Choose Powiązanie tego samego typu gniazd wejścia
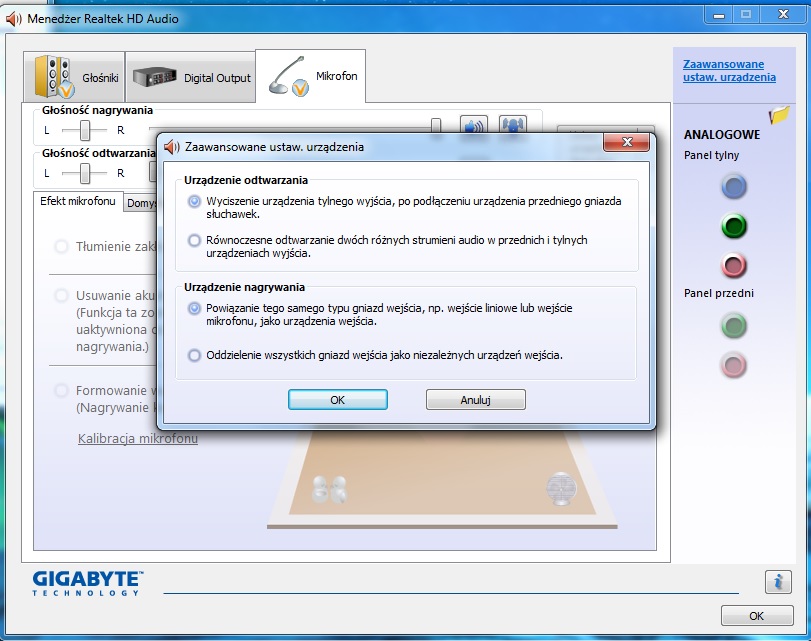Image resolution: width=811 pixels, height=641 pixels. (194, 309)
